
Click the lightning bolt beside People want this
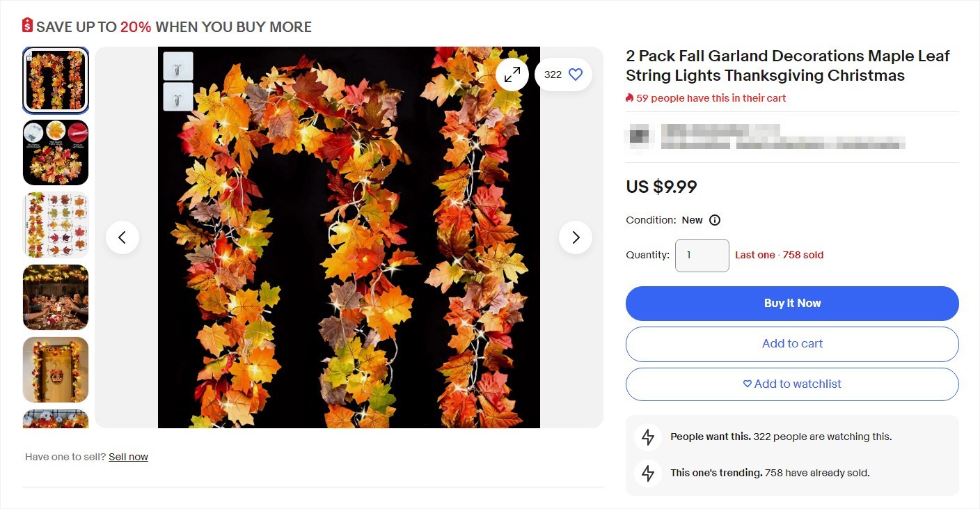647,437
